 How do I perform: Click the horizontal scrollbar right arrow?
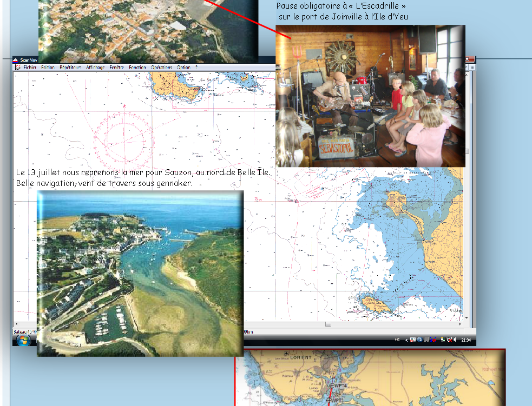coord(460,325)
